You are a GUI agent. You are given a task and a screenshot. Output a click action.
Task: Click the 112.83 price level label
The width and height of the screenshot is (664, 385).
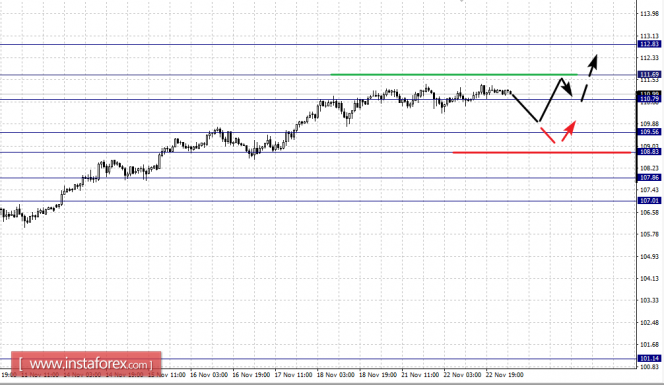tap(649, 44)
